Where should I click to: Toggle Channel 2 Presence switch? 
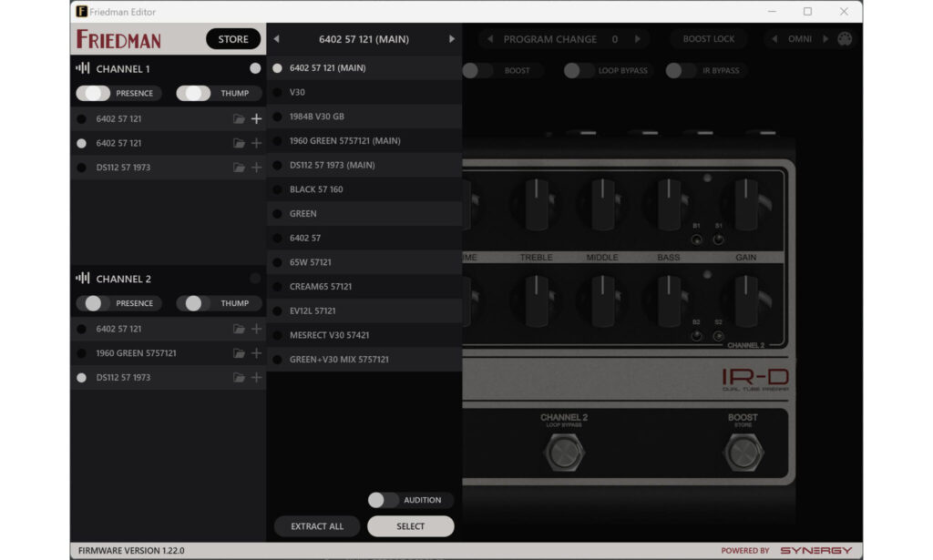(x=94, y=303)
